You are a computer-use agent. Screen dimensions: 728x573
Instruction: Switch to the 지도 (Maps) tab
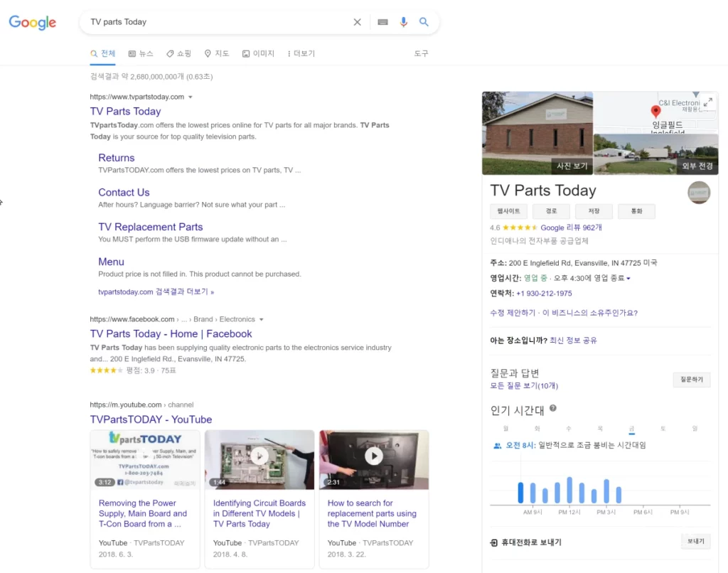tap(217, 53)
